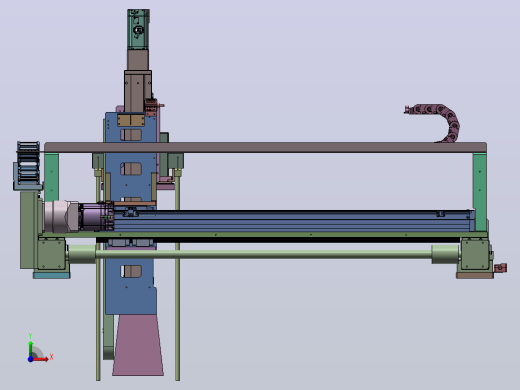
Task: Select the green servo motor atop the column
Action: tap(138, 29)
